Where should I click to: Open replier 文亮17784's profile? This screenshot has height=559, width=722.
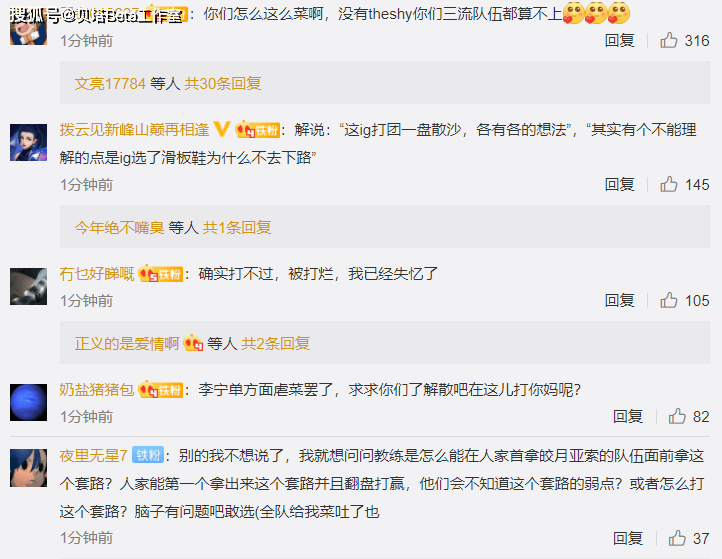(x=110, y=84)
